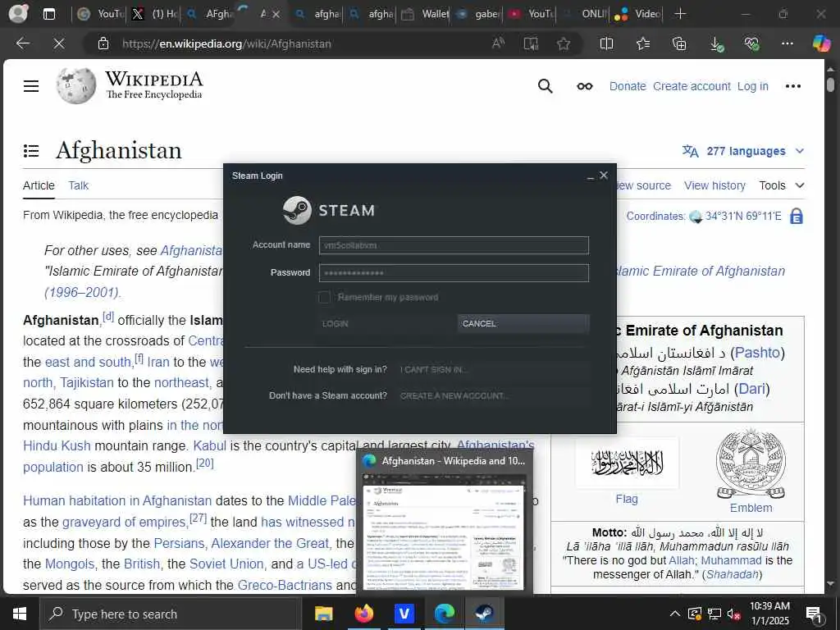Open the split screen icon in Edge toolbar
Image resolution: width=840 pixels, height=630 pixels.
pos(606,43)
